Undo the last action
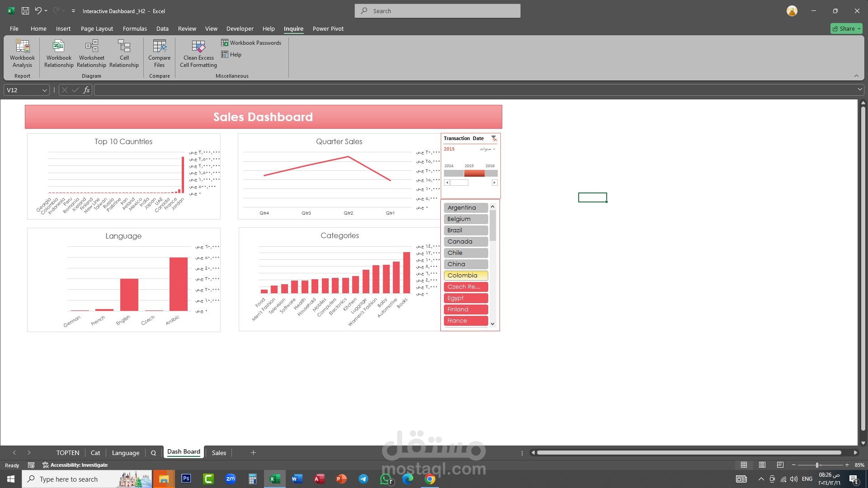 click(38, 11)
